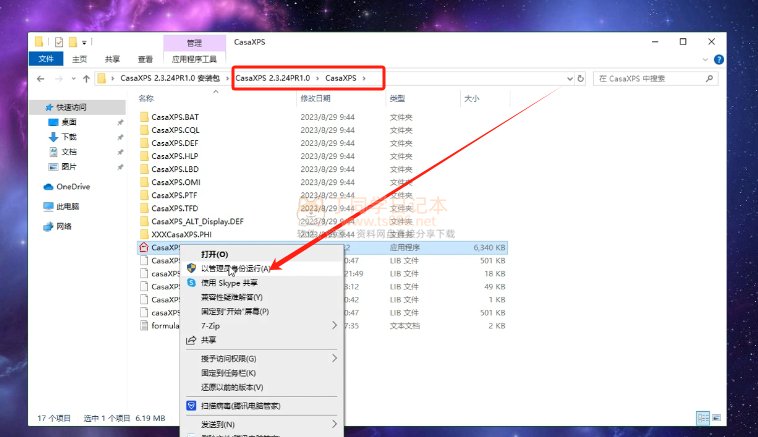Open 文档 in the navigation pane

69,152
